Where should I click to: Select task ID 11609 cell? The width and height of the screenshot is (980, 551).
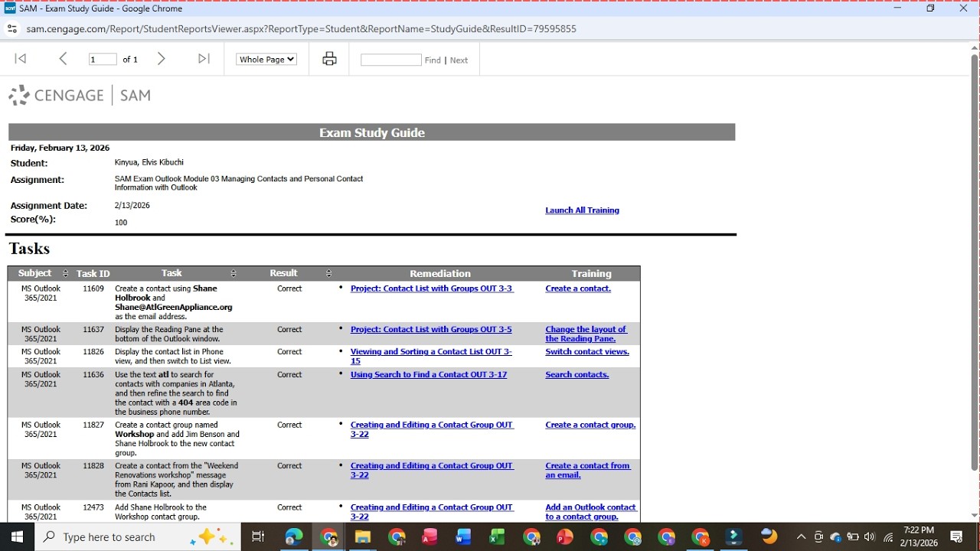point(93,289)
